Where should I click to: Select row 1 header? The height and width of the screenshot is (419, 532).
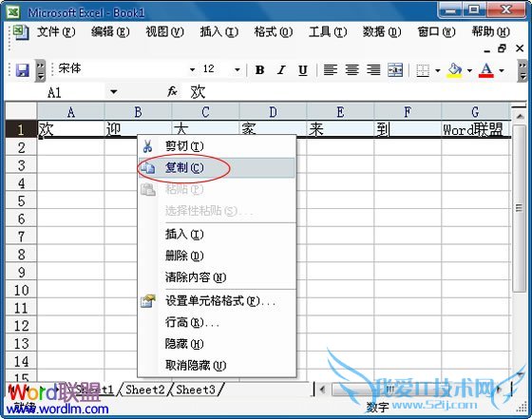click(x=21, y=129)
